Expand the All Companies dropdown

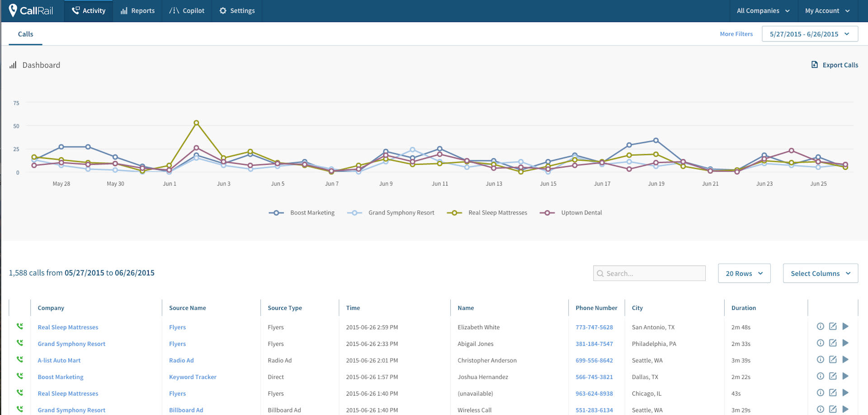coord(763,11)
